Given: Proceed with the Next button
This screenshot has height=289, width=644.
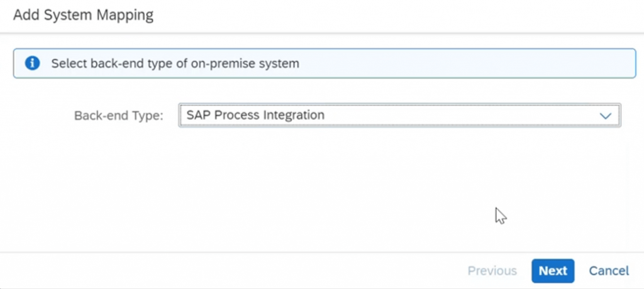Looking at the screenshot, I should point(553,271).
